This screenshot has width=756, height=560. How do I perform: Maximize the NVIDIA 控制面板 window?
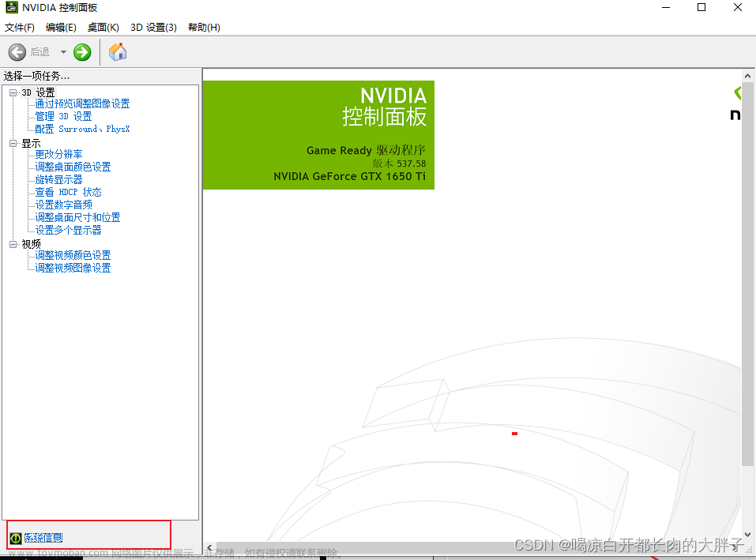point(701,8)
